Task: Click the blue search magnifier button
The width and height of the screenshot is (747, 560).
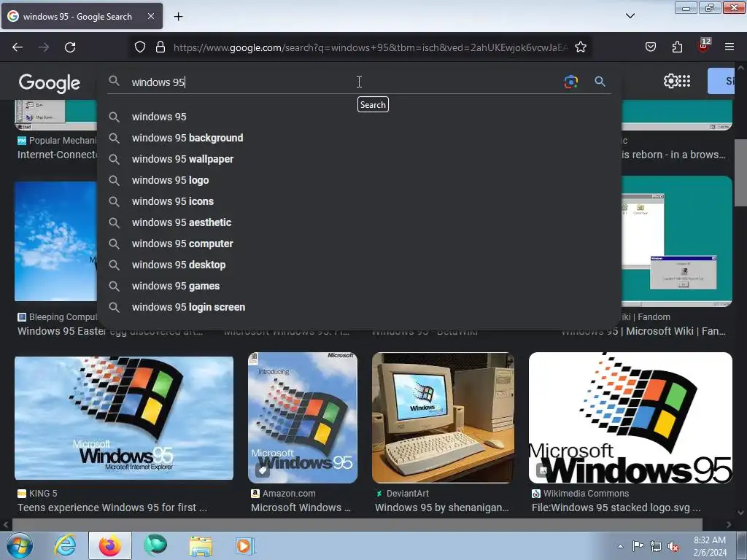Action: [600, 82]
